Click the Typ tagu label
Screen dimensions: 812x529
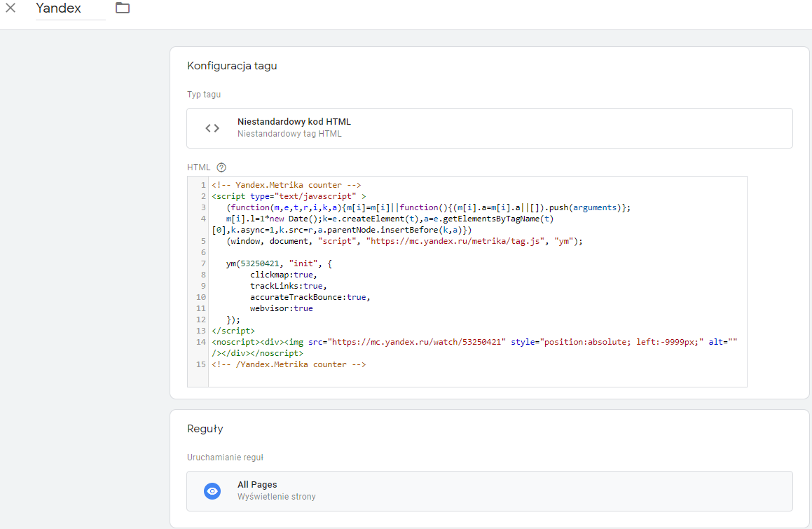[203, 95]
